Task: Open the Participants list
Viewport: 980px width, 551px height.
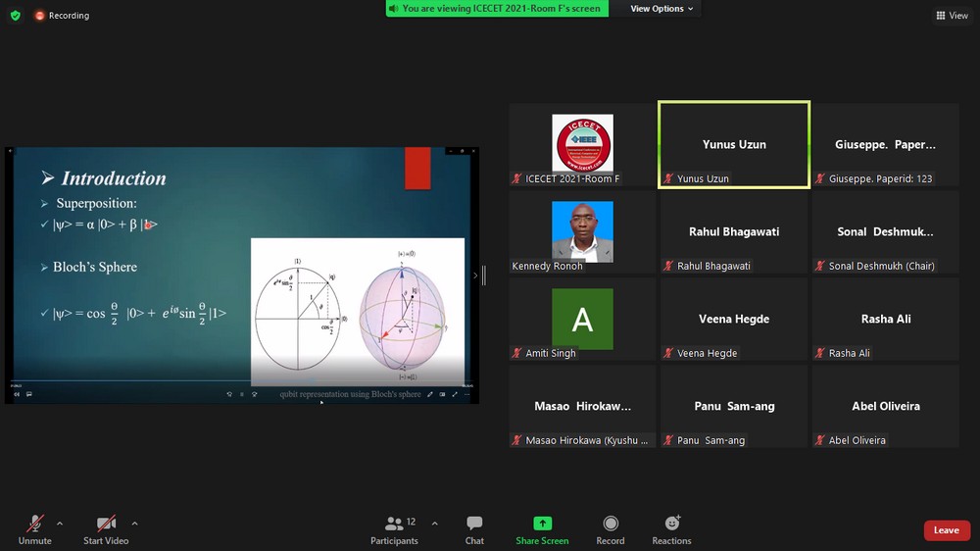Action: click(394, 529)
